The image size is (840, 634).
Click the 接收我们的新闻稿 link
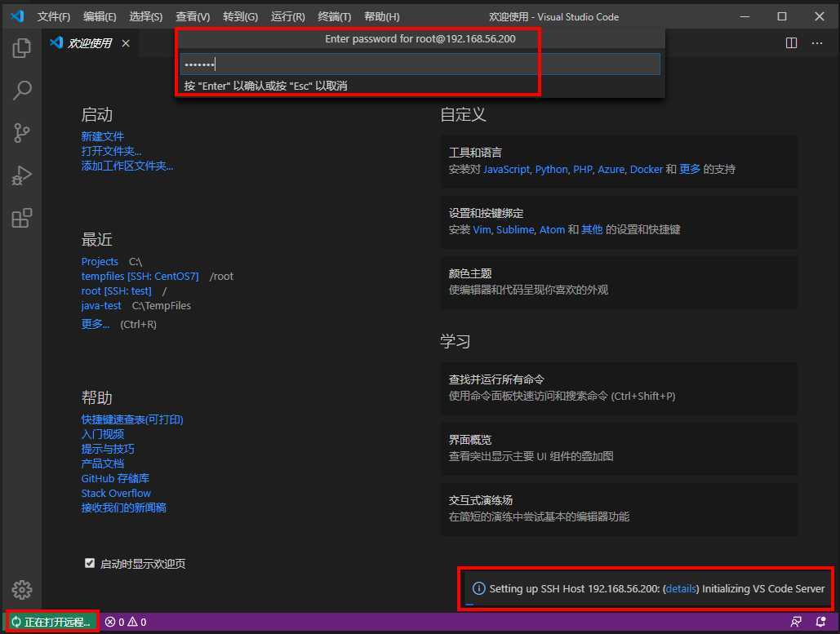[124, 508]
